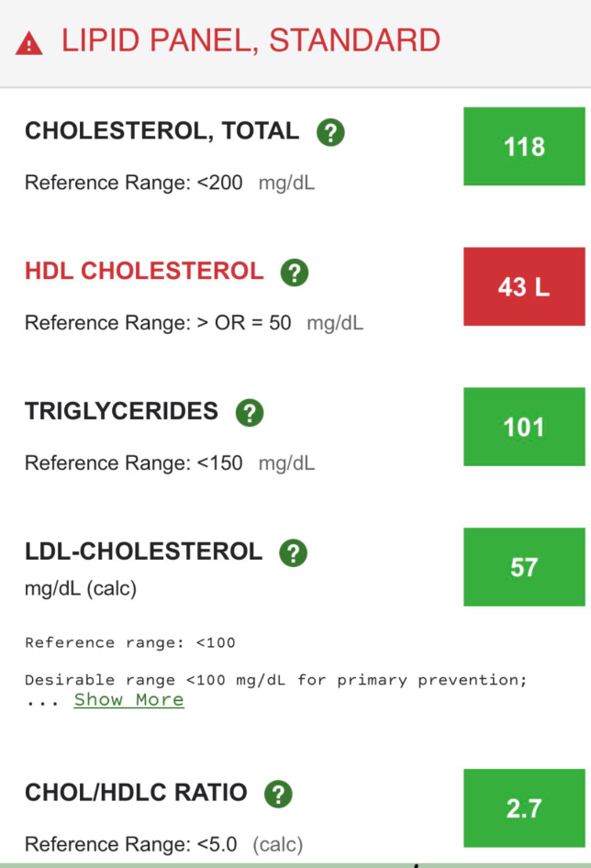Open the Lipid Panel, Standard header
Screen dimensions: 591x868
click(251, 40)
